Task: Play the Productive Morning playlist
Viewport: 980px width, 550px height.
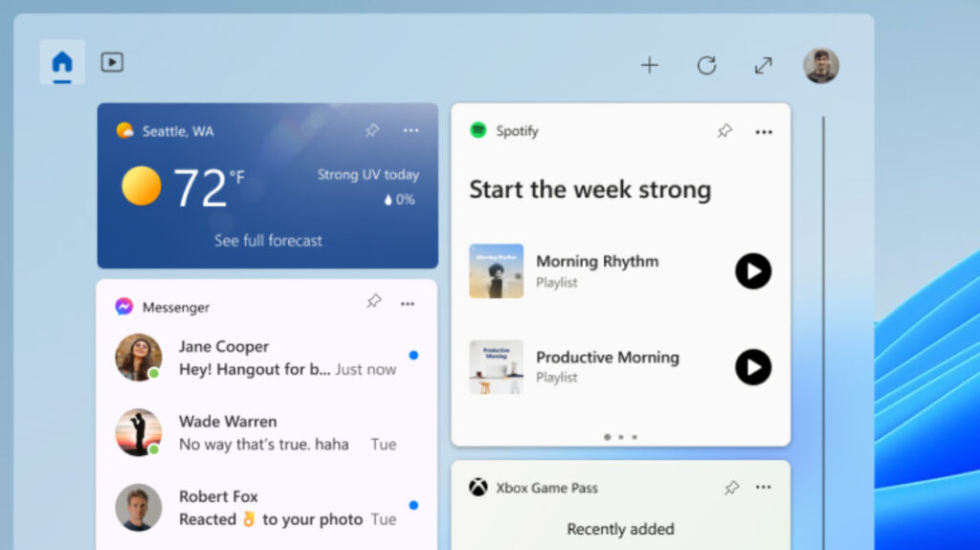Action: tap(753, 367)
